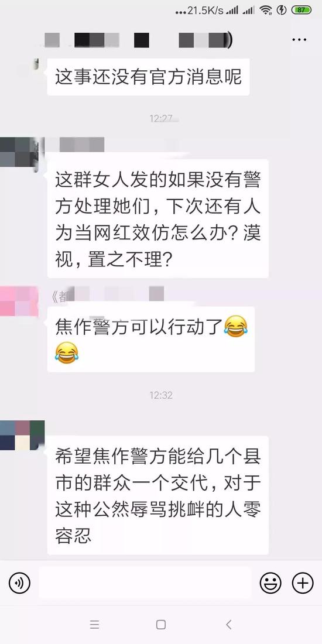Image resolution: width=322 pixels, height=644 pixels.
Task: Click the message text input field
Action: 145,583
